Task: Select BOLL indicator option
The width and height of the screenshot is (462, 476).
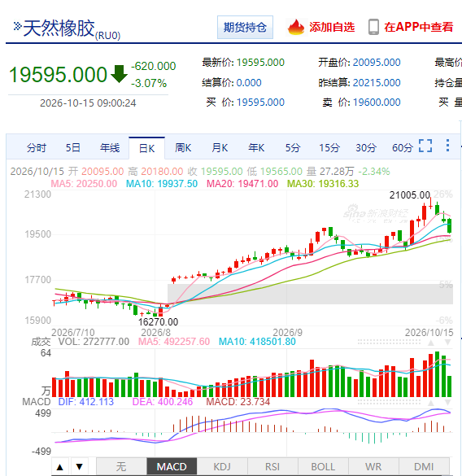Action: tap(323, 466)
